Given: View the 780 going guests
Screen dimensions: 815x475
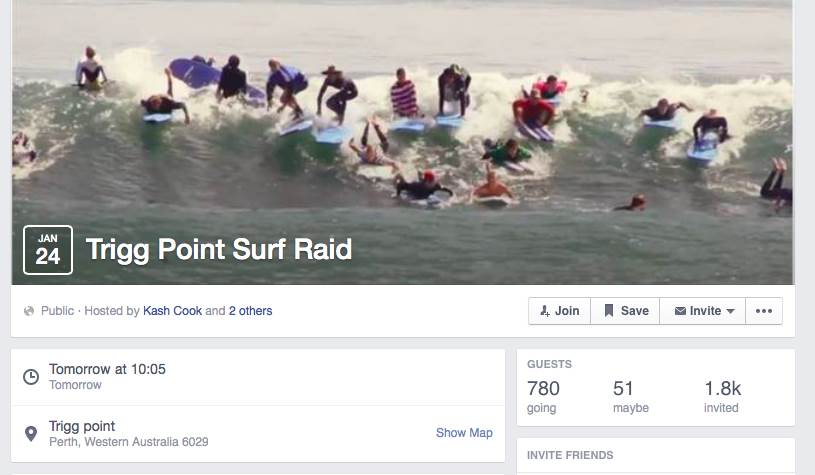Looking at the screenshot, I should [x=543, y=396].
